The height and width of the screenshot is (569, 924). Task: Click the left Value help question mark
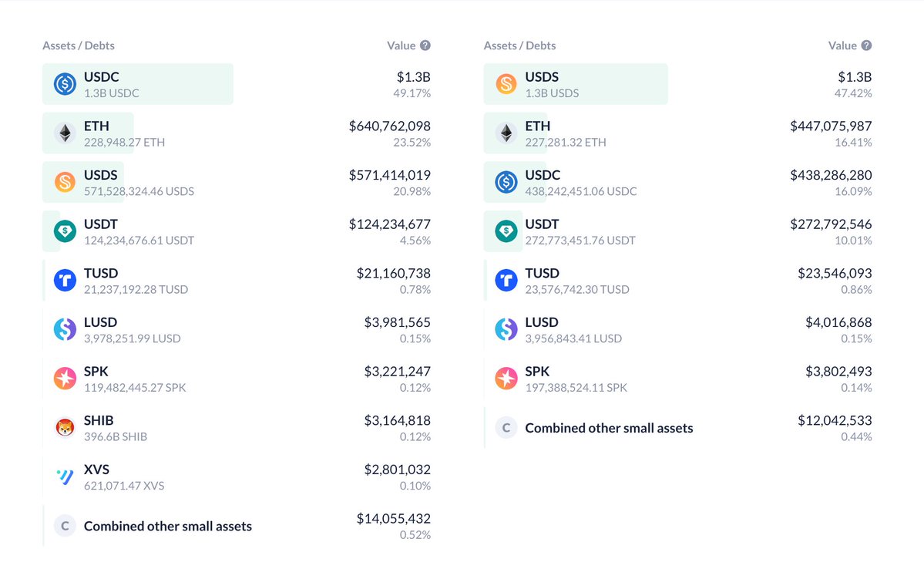[x=425, y=45]
